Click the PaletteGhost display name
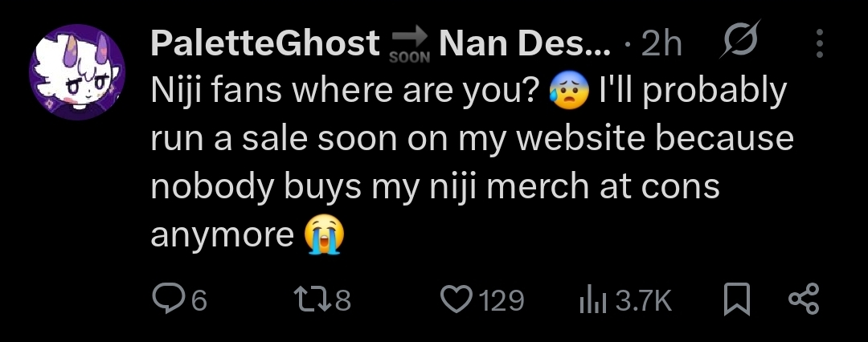 [x=265, y=43]
